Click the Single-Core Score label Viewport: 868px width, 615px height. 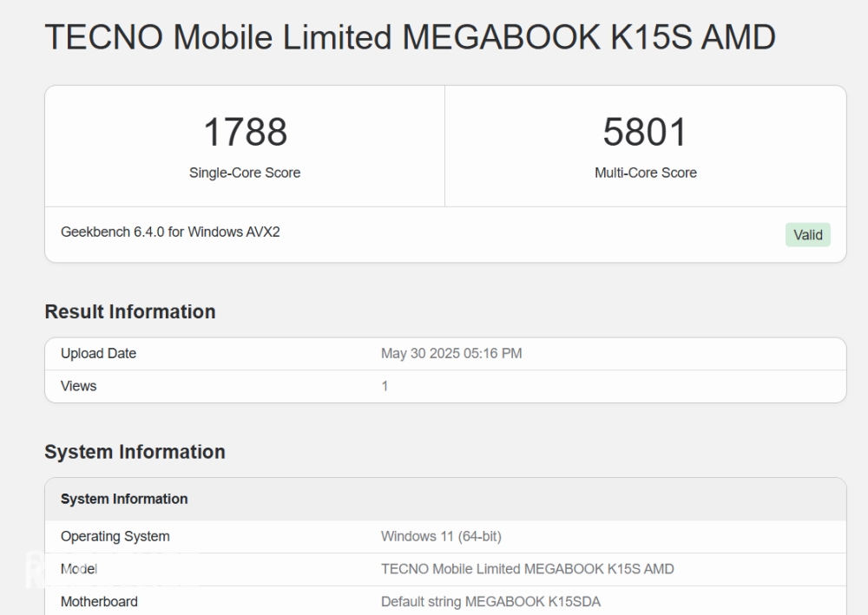pos(245,173)
